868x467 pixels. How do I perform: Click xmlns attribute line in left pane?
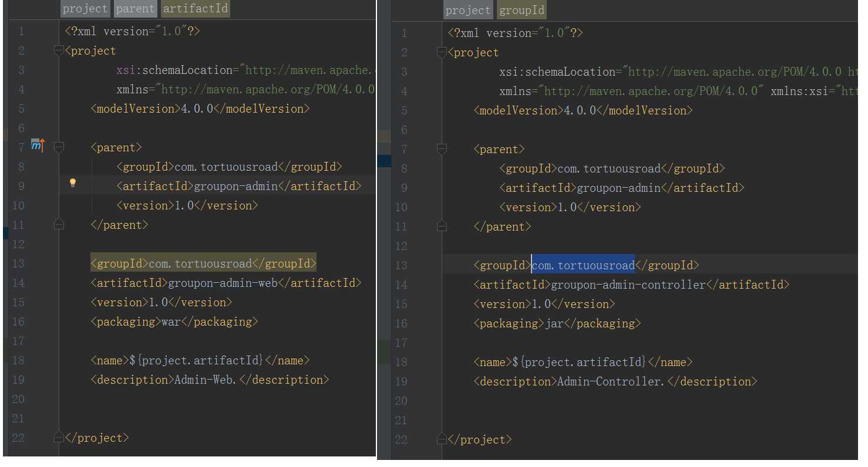(245, 89)
